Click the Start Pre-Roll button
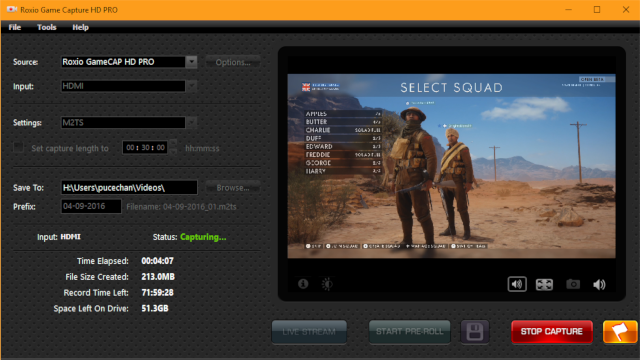640x360 pixels. click(409, 331)
